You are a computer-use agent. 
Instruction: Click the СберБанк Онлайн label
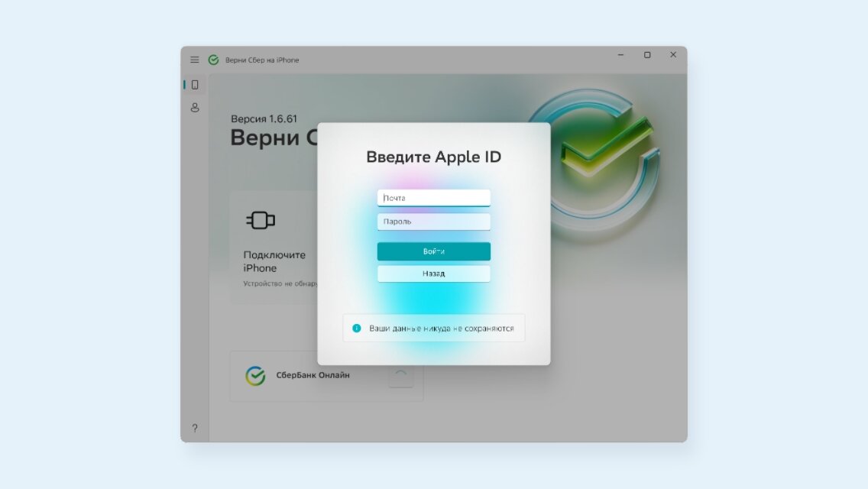313,375
